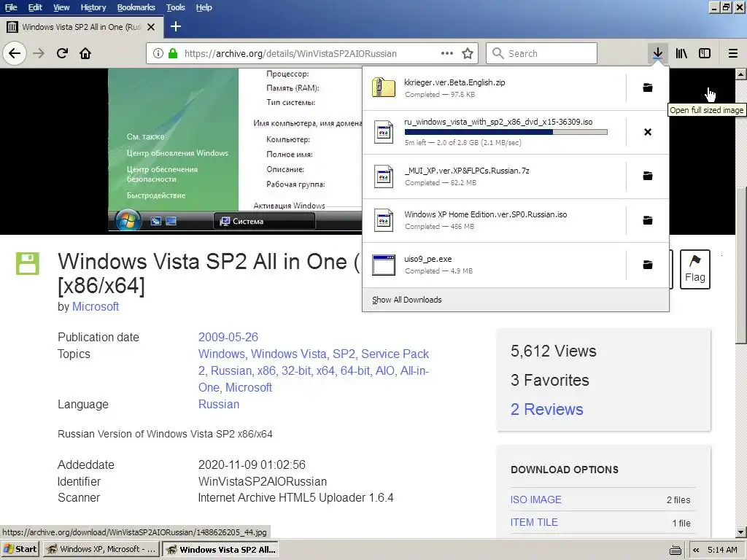Show site information icon in address bar
Screen dimensions: 747x560
158,53
